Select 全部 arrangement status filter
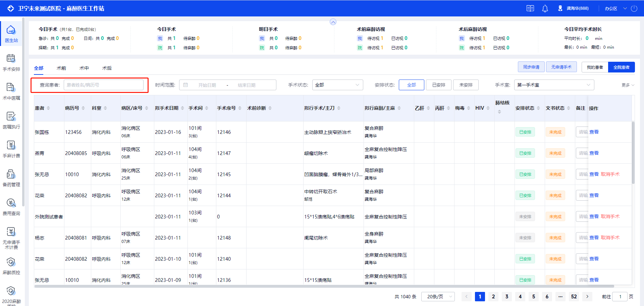 (x=412, y=85)
